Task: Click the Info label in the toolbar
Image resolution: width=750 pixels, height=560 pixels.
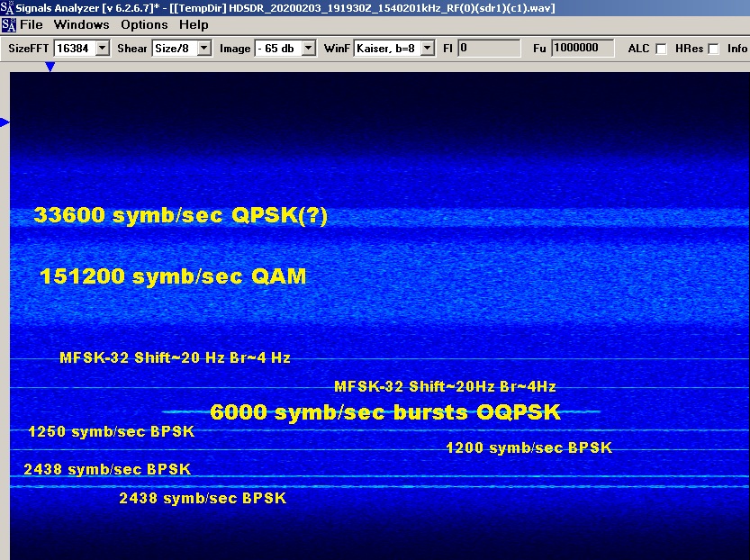Action: tap(737, 49)
